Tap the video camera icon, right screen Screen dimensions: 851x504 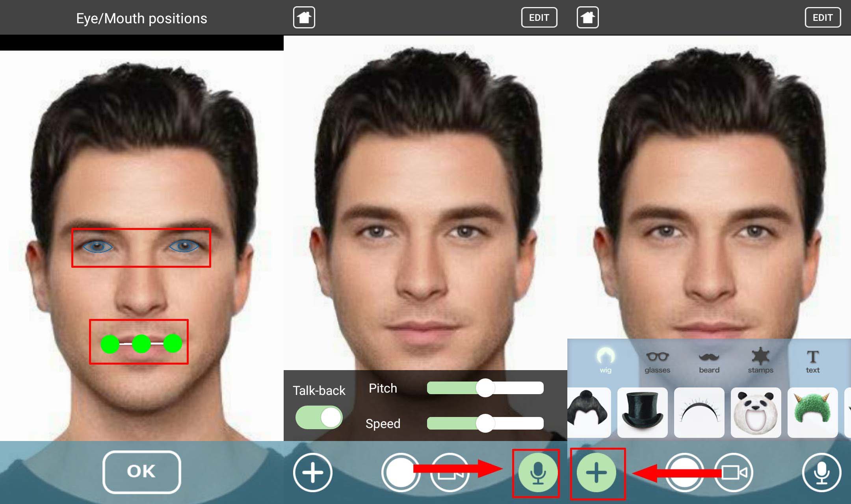coord(734,472)
